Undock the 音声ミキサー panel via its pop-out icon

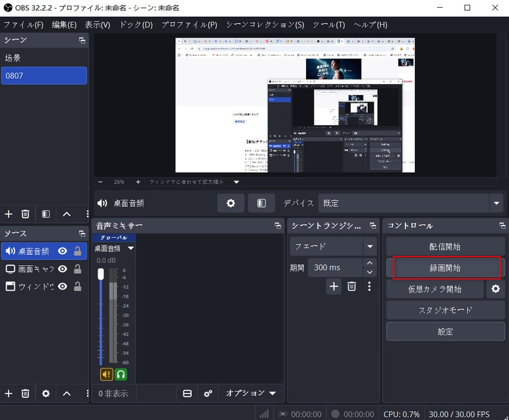pyautogui.click(x=277, y=226)
